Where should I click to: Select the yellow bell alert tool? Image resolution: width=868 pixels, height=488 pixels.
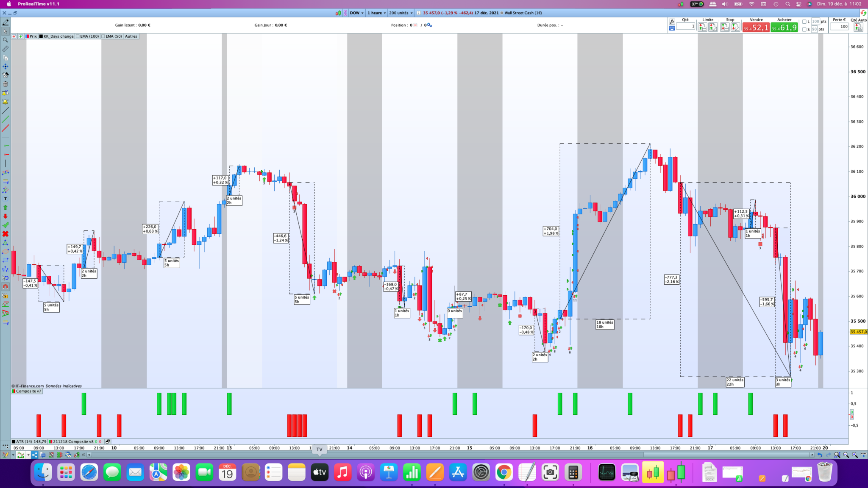6,102
